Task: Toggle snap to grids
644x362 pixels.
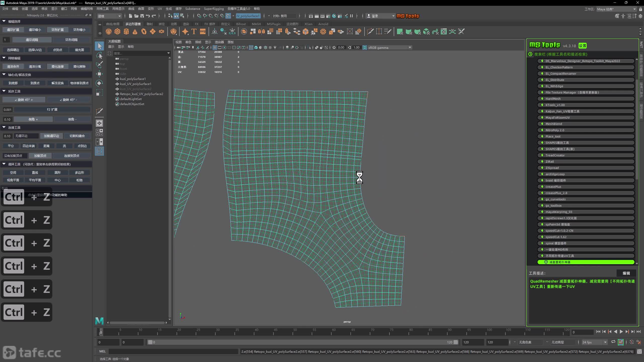Action: coord(199,16)
